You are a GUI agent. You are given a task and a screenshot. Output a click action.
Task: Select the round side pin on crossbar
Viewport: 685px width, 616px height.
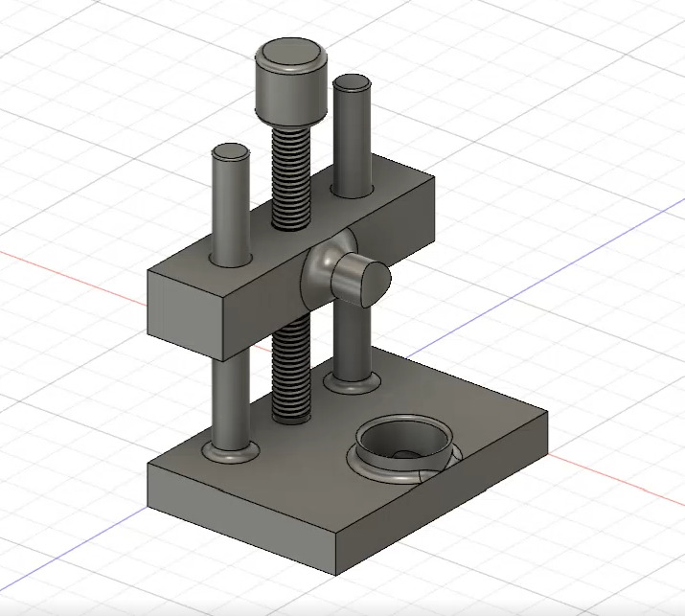360,280
